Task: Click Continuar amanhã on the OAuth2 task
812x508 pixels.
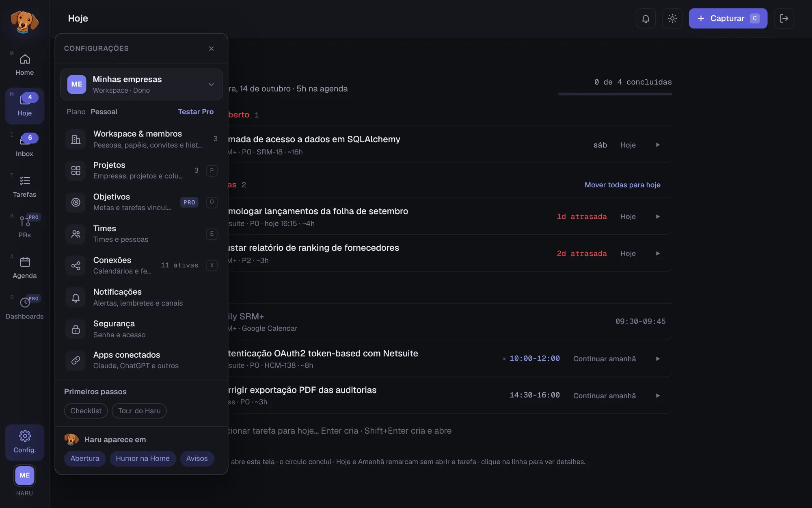Action: click(x=605, y=359)
